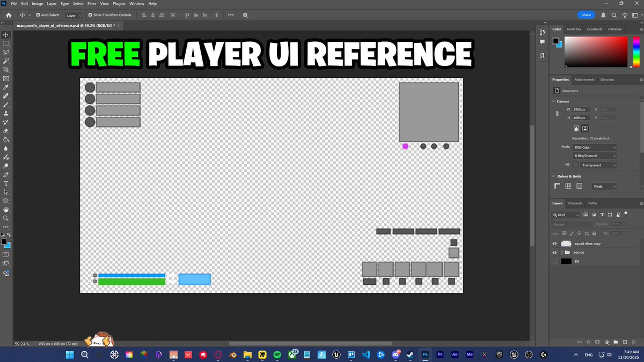Click foreground color swatch in toolbar
Screen dimensions: 644x362
(x=4, y=242)
